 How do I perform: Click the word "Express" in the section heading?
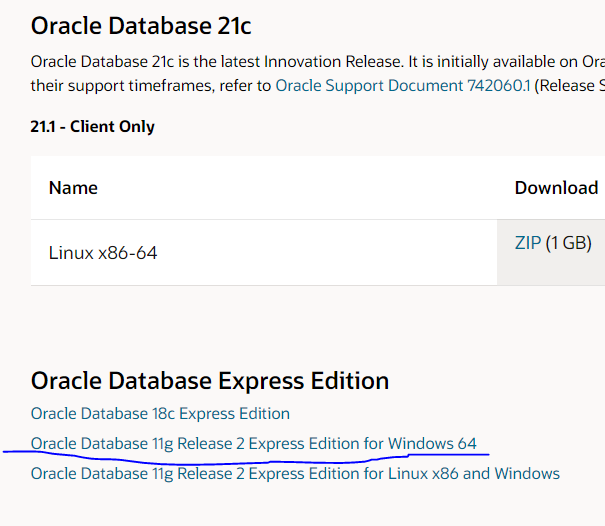[256, 381]
